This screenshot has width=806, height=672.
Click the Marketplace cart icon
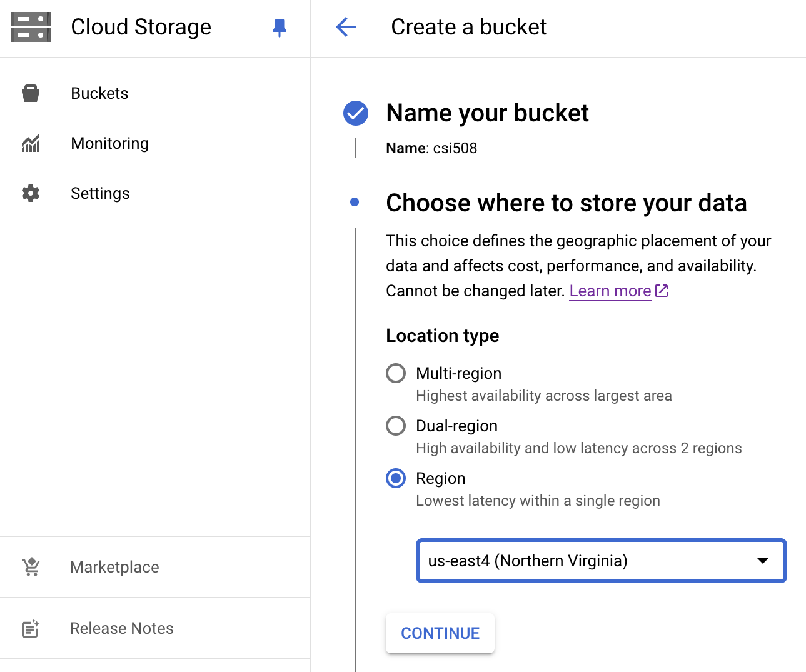pyautogui.click(x=31, y=567)
